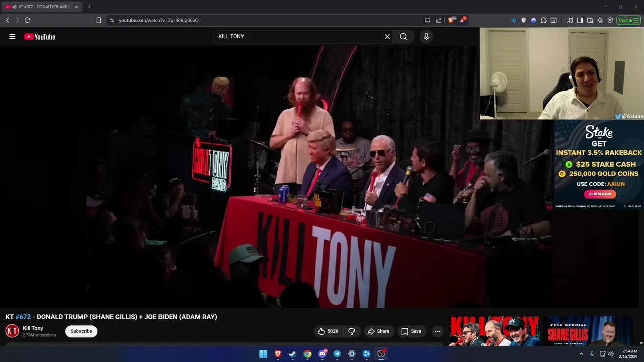
Task: Open volume control in system tray
Action: pyautogui.click(x=611, y=354)
